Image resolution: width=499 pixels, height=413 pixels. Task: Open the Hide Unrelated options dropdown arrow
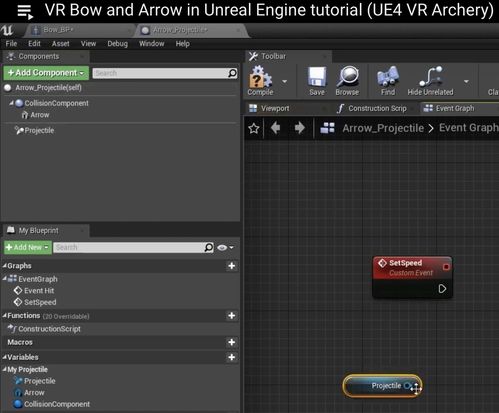(466, 81)
